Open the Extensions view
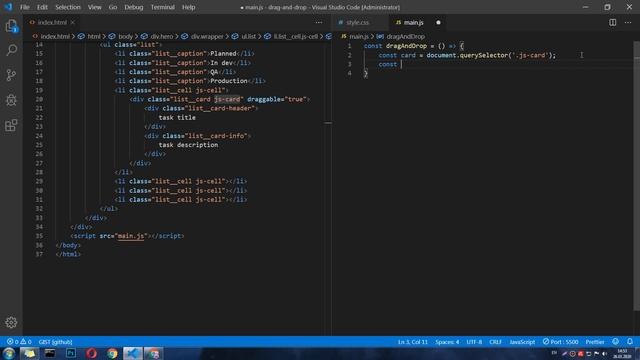640x360 pixels. click(x=11, y=125)
